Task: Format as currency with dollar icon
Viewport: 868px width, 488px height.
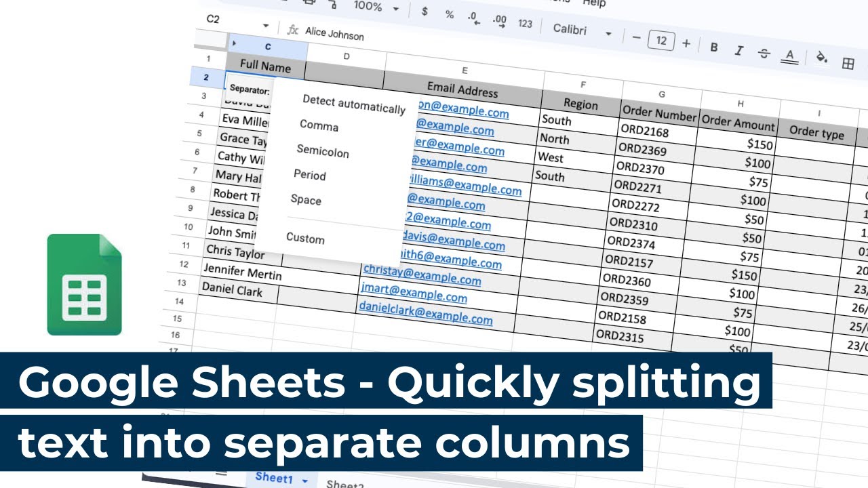Action: tap(425, 12)
